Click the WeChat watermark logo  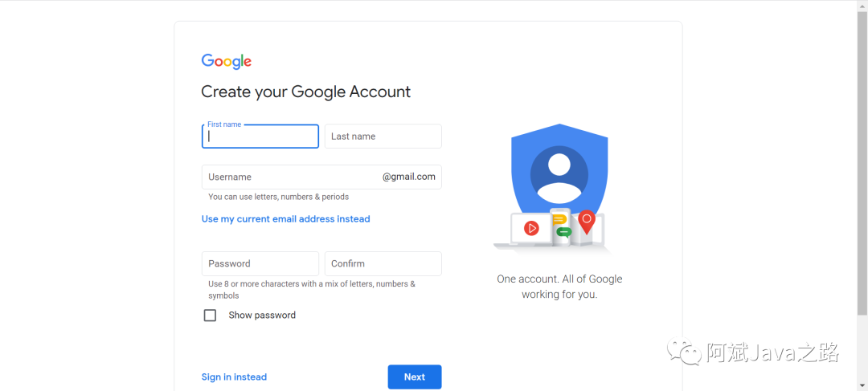coord(684,351)
